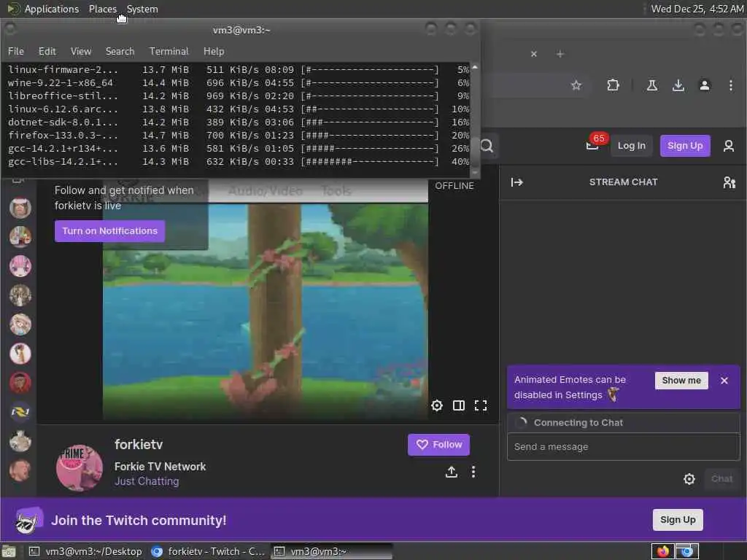Open Twitch user account icon

coord(729,146)
